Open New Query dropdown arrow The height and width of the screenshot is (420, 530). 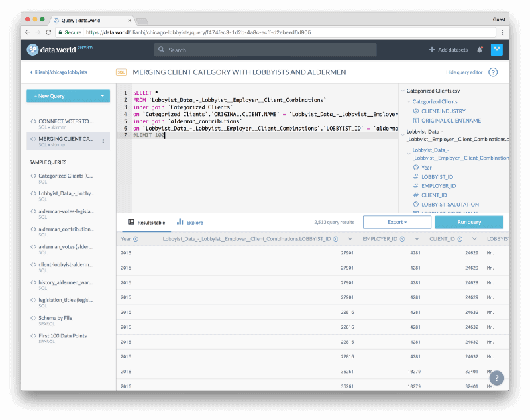click(103, 96)
